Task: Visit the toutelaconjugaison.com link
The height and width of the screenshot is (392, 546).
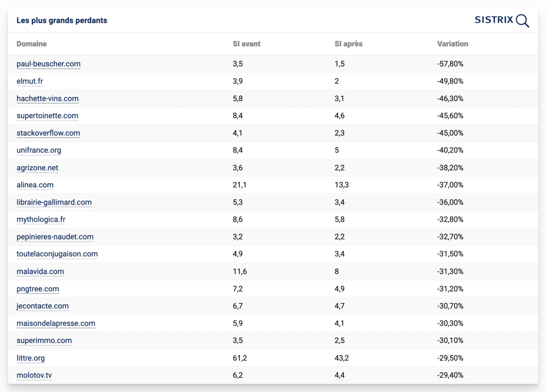Action: pyautogui.click(x=57, y=254)
